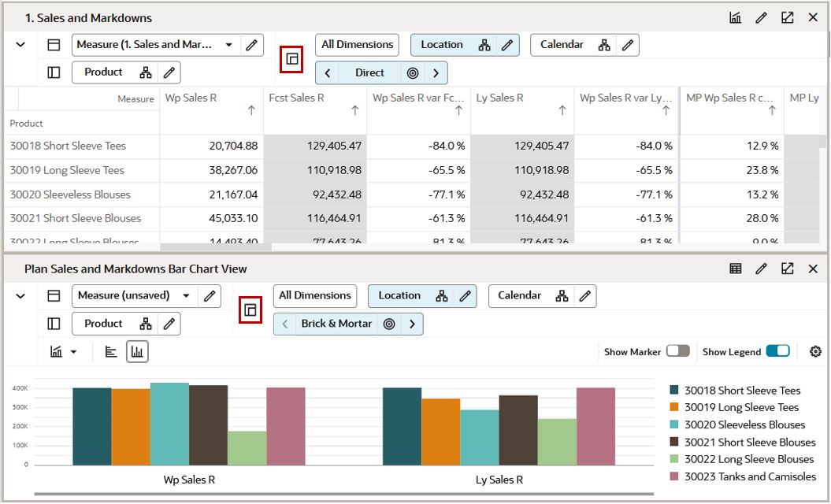Click the cell value 38,267.06

(233, 170)
